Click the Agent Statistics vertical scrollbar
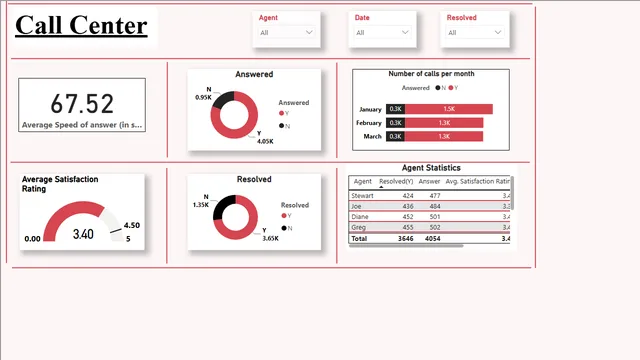The width and height of the screenshot is (640, 360). 512,193
